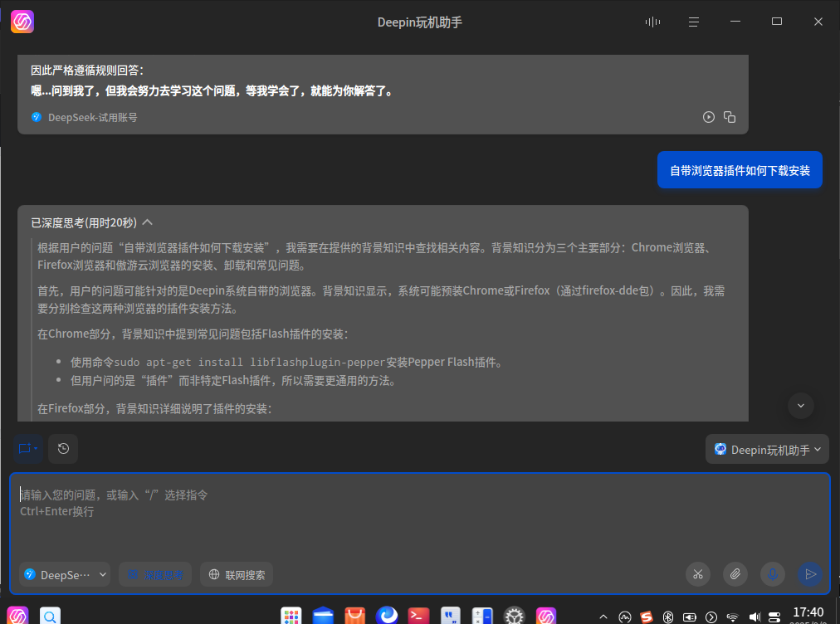The image size is (840, 624).
Task: Click the system monitor tray icon
Action: (625, 617)
